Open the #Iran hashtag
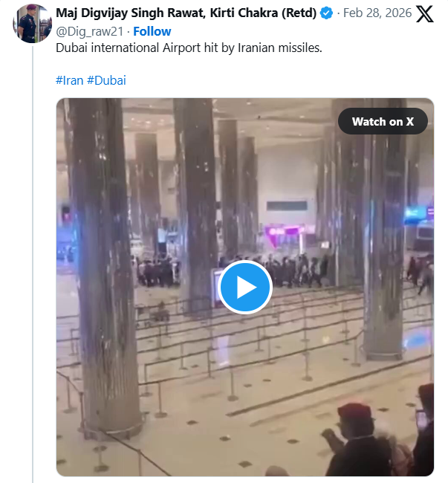Image resolution: width=448 pixels, height=483 pixels. coord(70,80)
